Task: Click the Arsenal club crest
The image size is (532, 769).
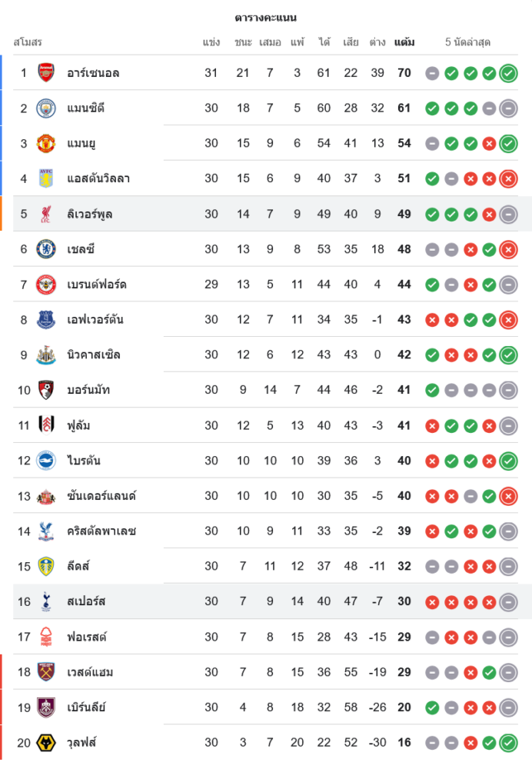Action: coord(46,73)
